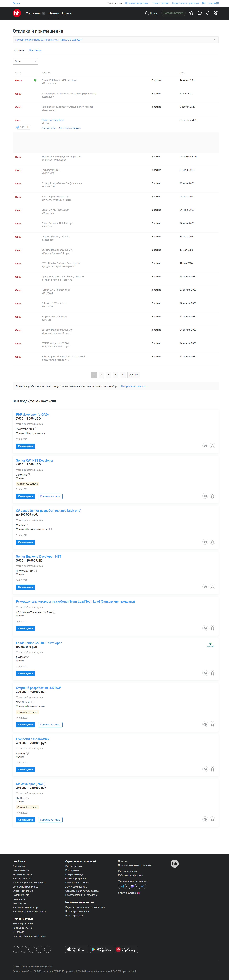Open the Отказ status filter dropdown

point(25,61)
